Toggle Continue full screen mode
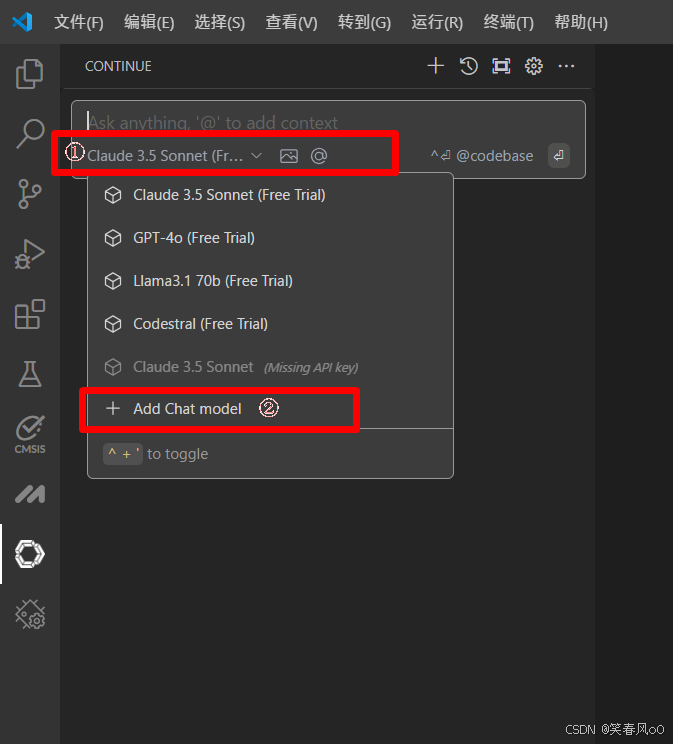This screenshot has width=673, height=744. pyautogui.click(x=501, y=65)
